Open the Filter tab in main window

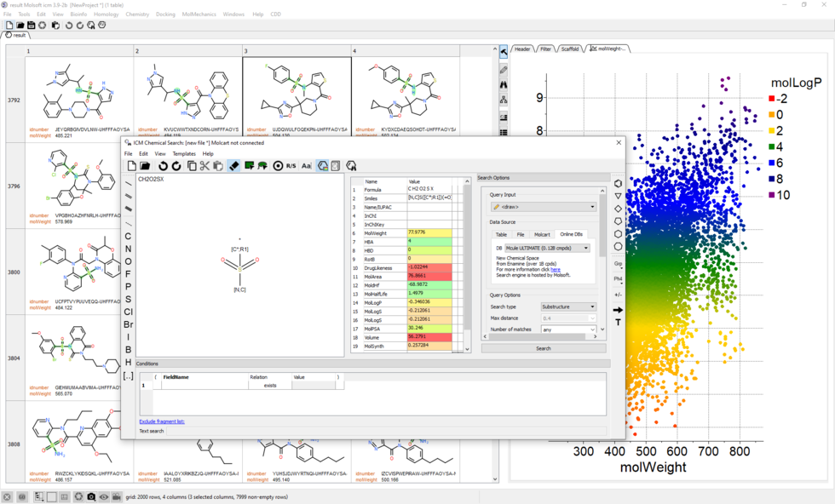point(546,49)
